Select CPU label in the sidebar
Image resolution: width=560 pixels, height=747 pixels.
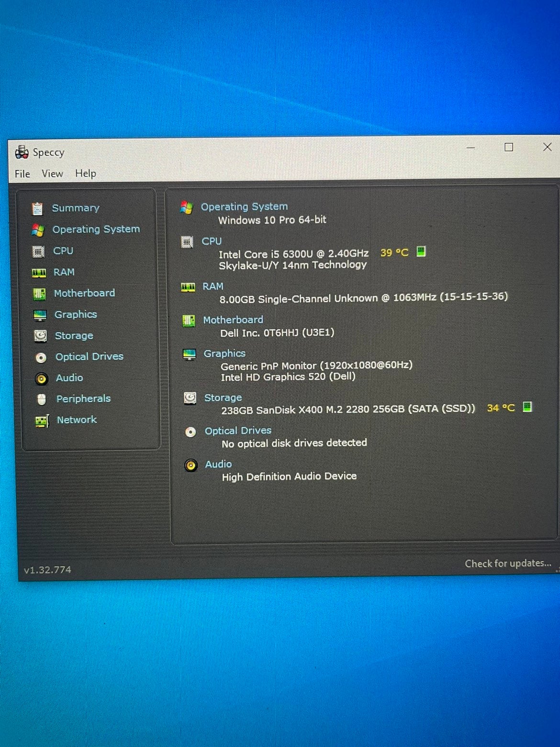(x=63, y=251)
